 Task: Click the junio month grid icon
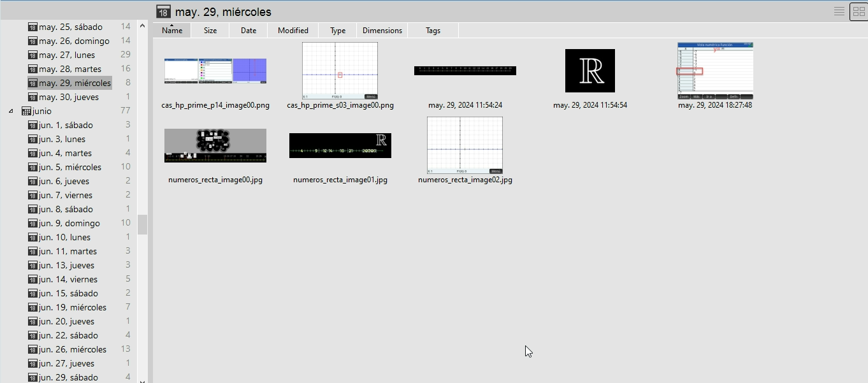click(26, 111)
